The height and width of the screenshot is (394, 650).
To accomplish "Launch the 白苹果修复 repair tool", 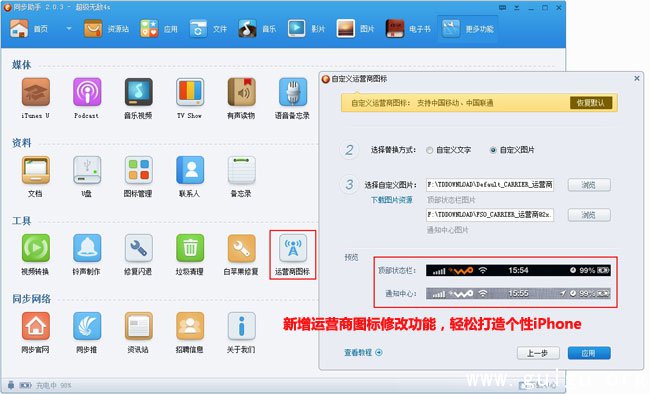I will (241, 248).
